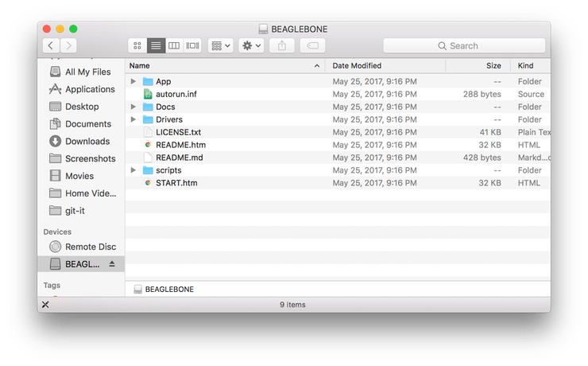Select the LICENSE.txt file name
The height and width of the screenshot is (366, 588).
[179, 132]
